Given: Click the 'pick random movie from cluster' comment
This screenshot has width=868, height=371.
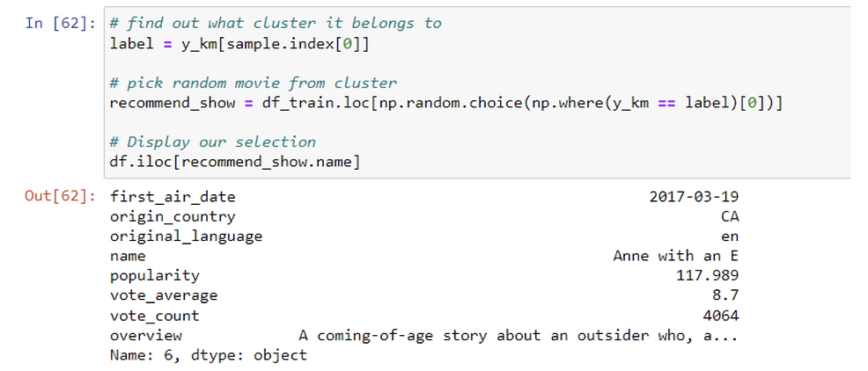Looking at the screenshot, I should click(x=254, y=84).
